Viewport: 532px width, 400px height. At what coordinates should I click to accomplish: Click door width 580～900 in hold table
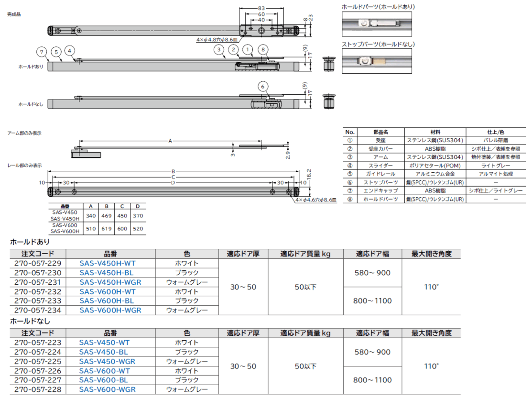pos(372,273)
